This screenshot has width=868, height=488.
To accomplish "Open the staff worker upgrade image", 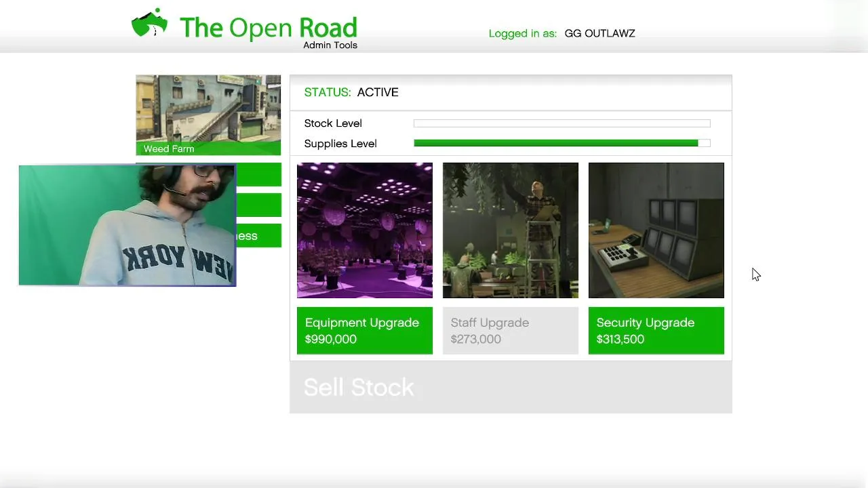I will pos(511,230).
